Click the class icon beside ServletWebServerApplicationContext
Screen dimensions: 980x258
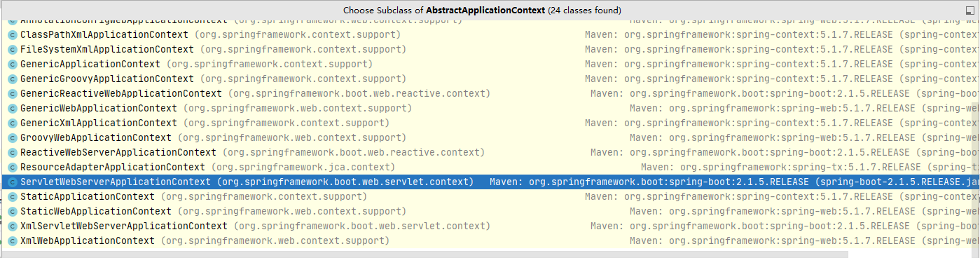[12, 182]
